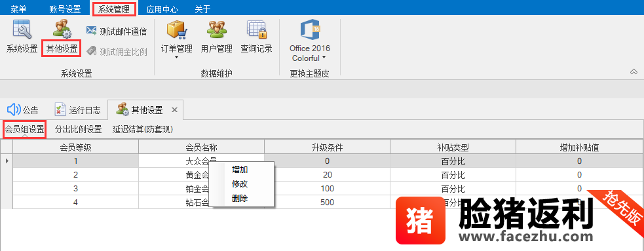
Task: Click 测试佣金比例 tag icon
Action: (x=91, y=52)
